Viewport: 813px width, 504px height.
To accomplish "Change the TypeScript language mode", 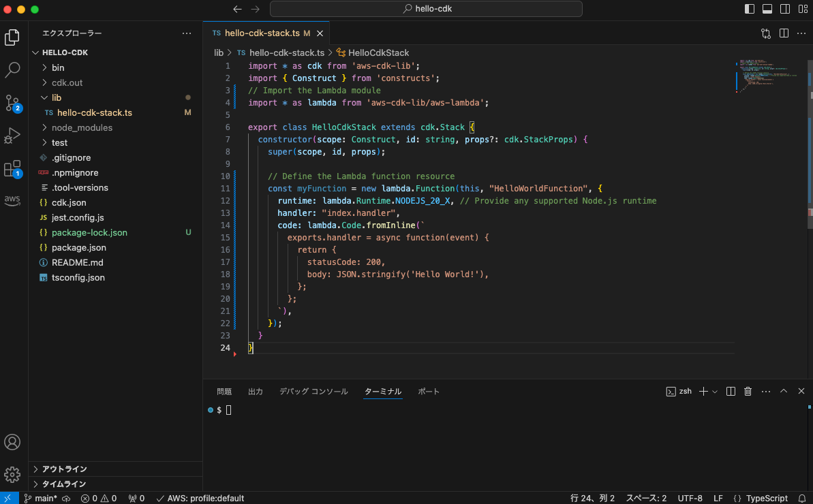I will point(767,499).
